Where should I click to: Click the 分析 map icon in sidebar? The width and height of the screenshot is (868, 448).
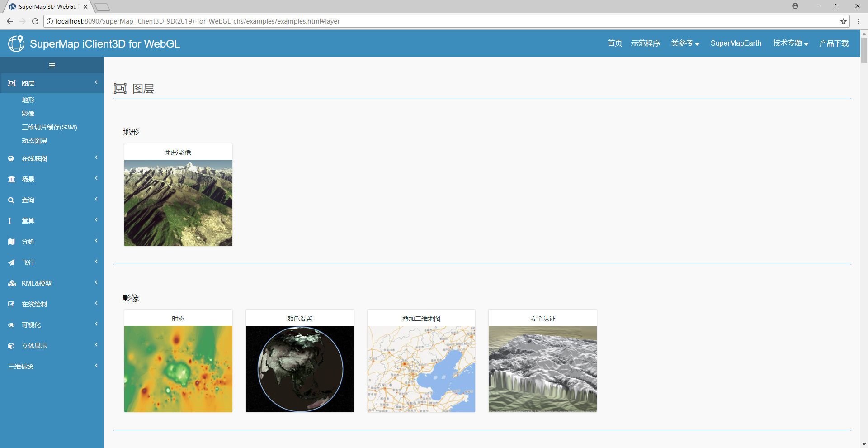coord(12,242)
